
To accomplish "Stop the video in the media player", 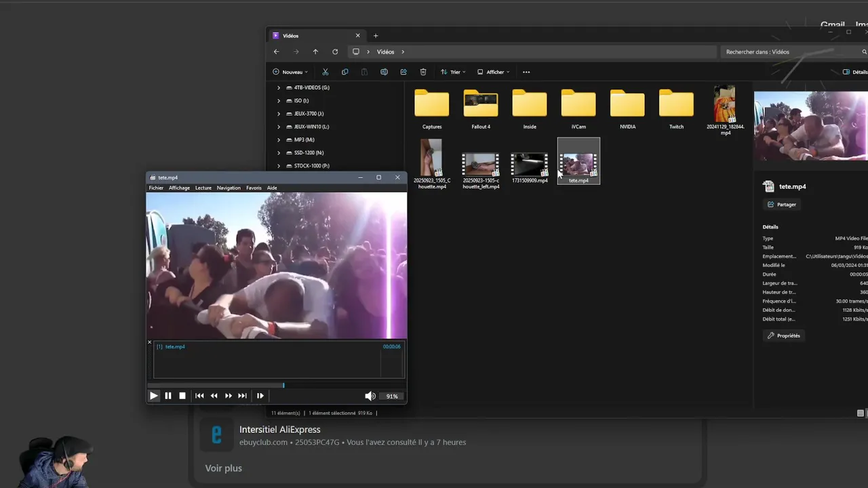I will (x=182, y=396).
